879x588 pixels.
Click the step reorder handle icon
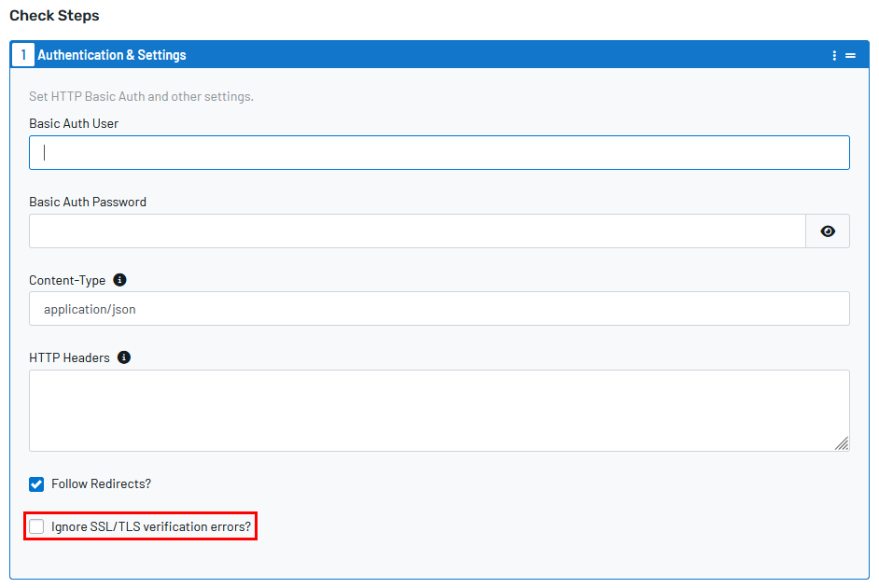pos(850,55)
